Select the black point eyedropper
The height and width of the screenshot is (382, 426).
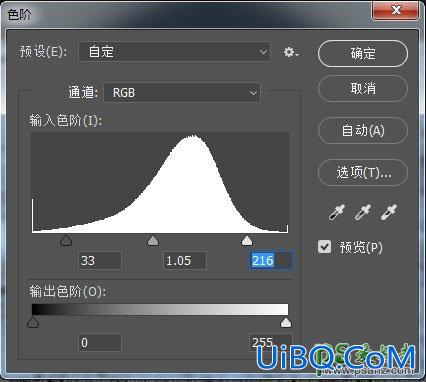337,212
